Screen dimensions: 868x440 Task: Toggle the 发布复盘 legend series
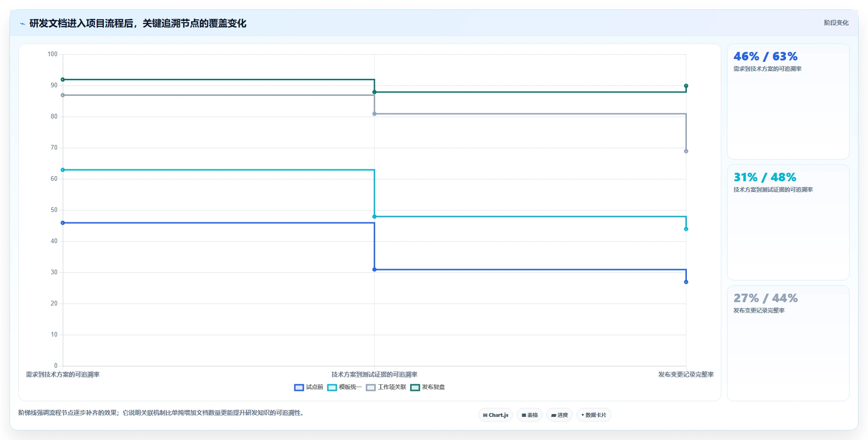point(428,387)
